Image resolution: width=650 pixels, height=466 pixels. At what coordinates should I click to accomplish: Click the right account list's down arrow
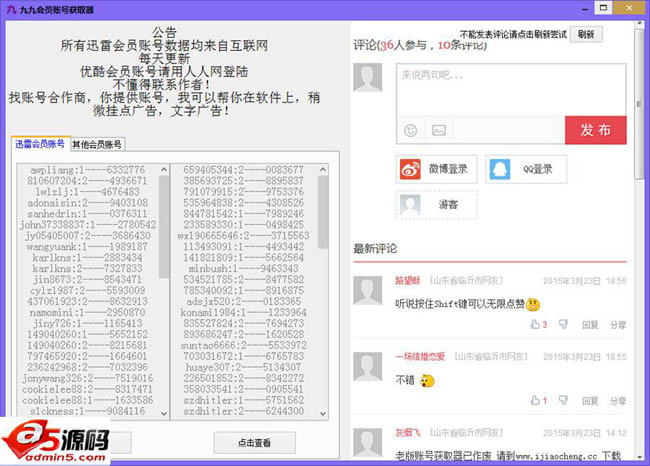(x=323, y=413)
